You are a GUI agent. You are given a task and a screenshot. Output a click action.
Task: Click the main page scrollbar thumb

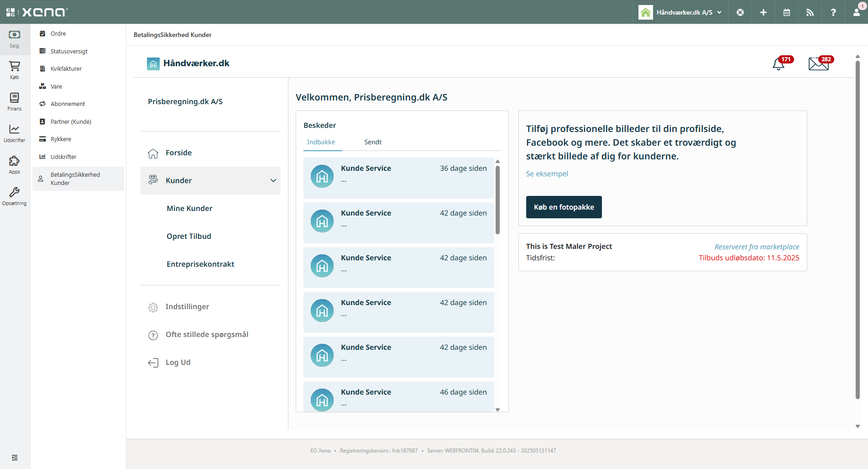tap(858, 230)
